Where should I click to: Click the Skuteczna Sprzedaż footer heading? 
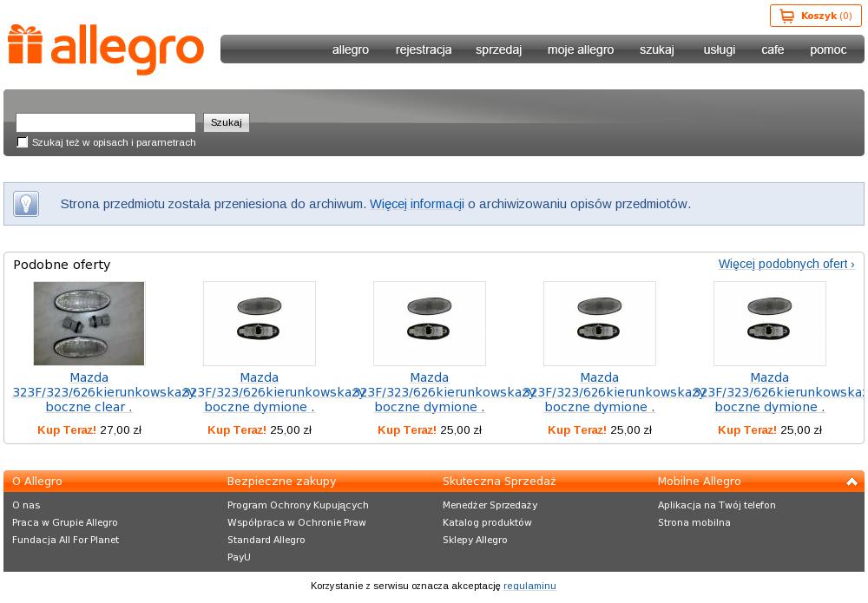[x=499, y=482]
